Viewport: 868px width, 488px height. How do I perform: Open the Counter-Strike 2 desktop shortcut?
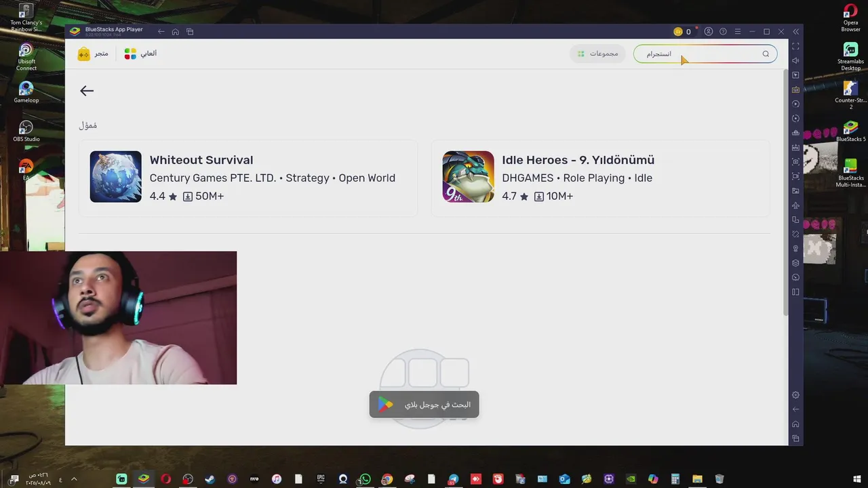[850, 96]
